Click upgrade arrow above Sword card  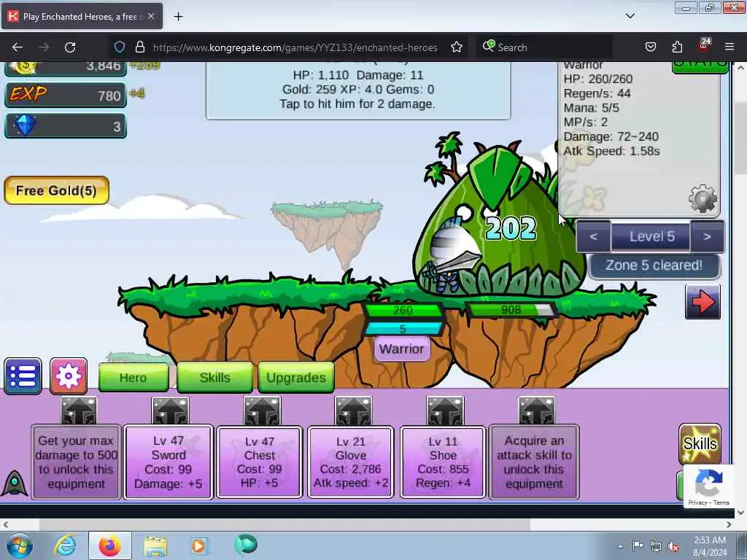[x=170, y=411]
